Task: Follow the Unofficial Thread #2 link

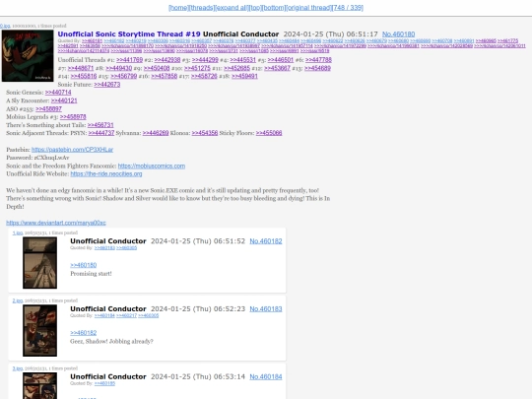Action: (167, 60)
